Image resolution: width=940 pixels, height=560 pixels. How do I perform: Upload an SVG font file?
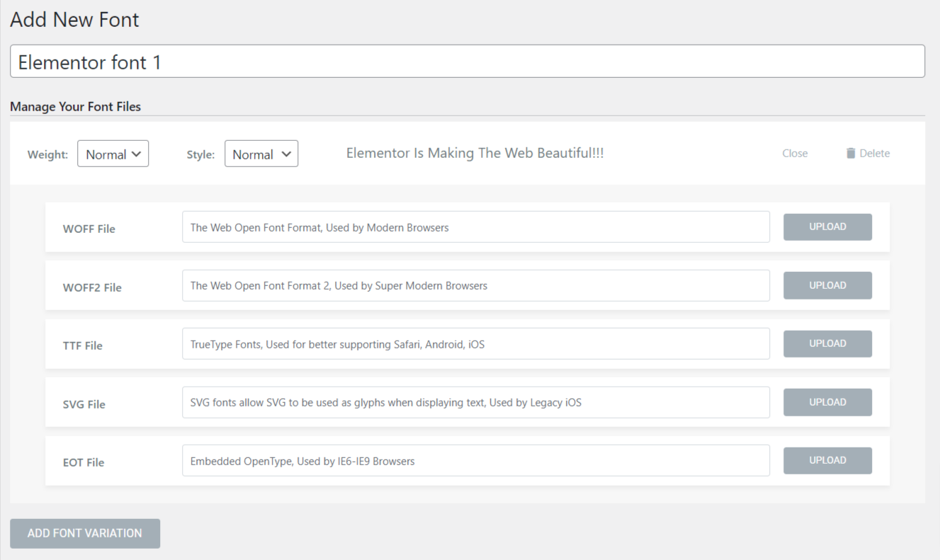tap(827, 402)
